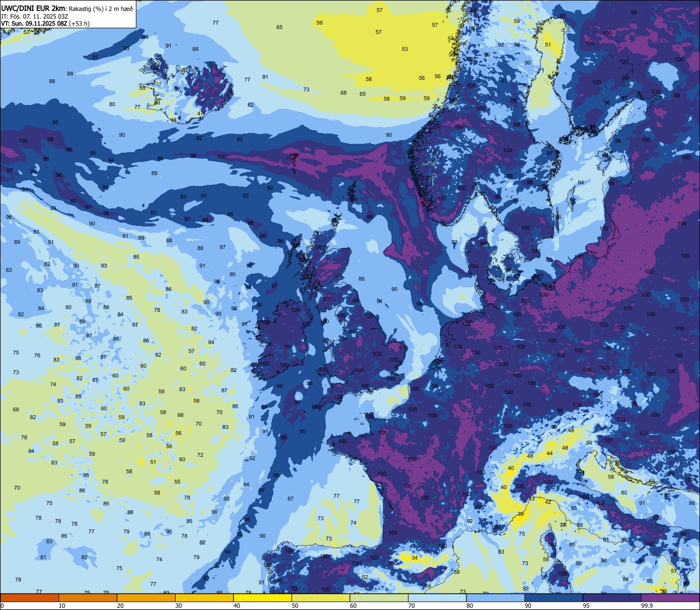The image size is (700, 610).
Task: Click the '20' tick label on color scale
Action: 120,606
